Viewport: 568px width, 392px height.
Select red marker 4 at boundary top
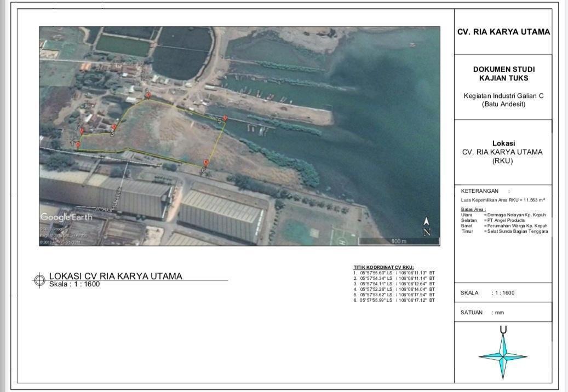pyautogui.click(x=148, y=95)
